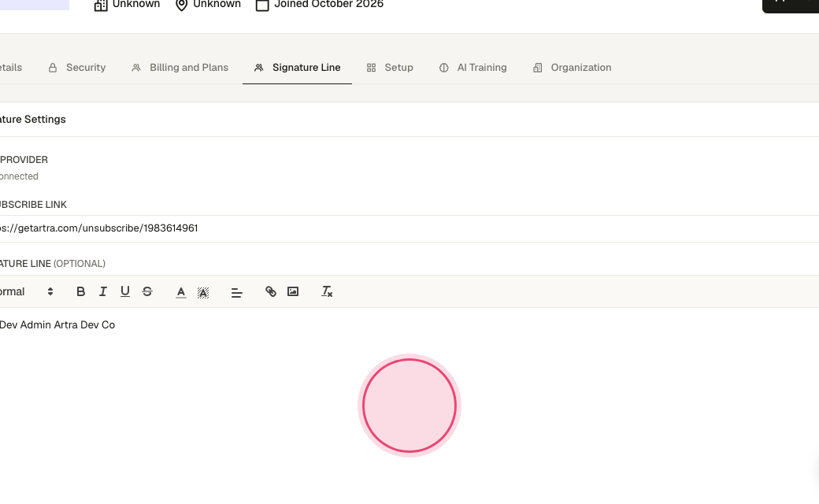
Task: Click the PROVIDER label
Action: click(24, 160)
